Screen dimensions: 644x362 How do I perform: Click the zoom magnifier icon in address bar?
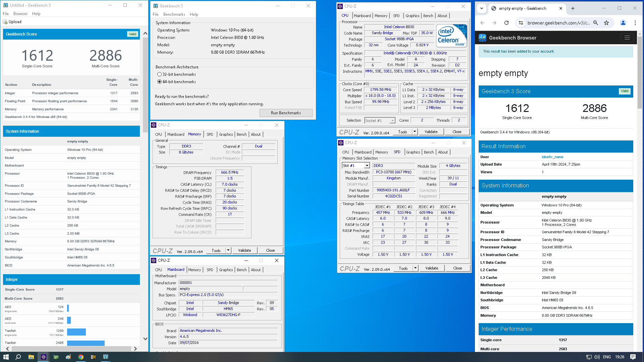[x=596, y=23]
